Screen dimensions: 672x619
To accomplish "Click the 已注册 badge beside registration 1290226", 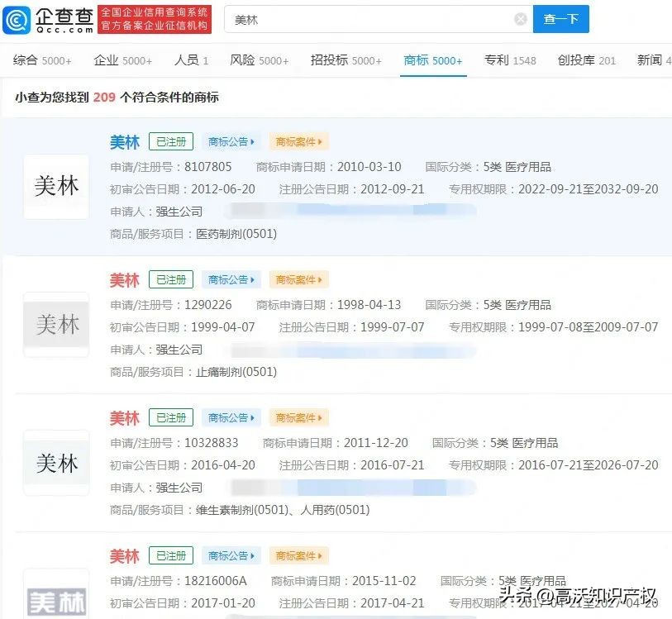I will tap(170, 279).
